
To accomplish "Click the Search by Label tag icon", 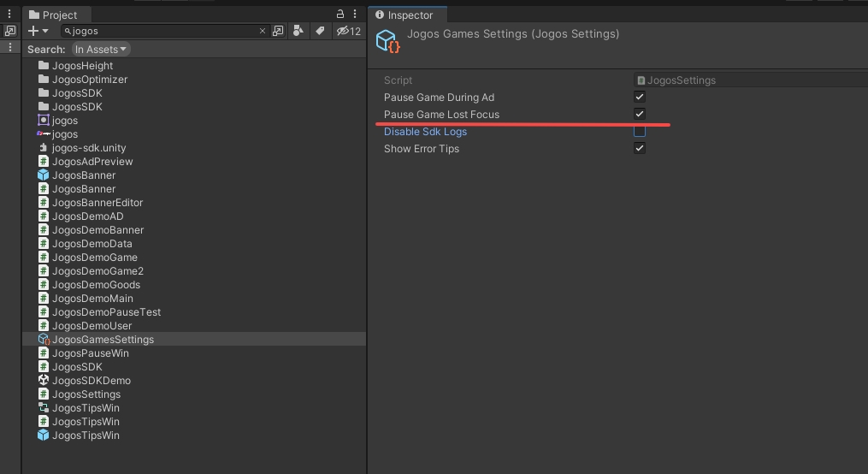I will pos(320,31).
